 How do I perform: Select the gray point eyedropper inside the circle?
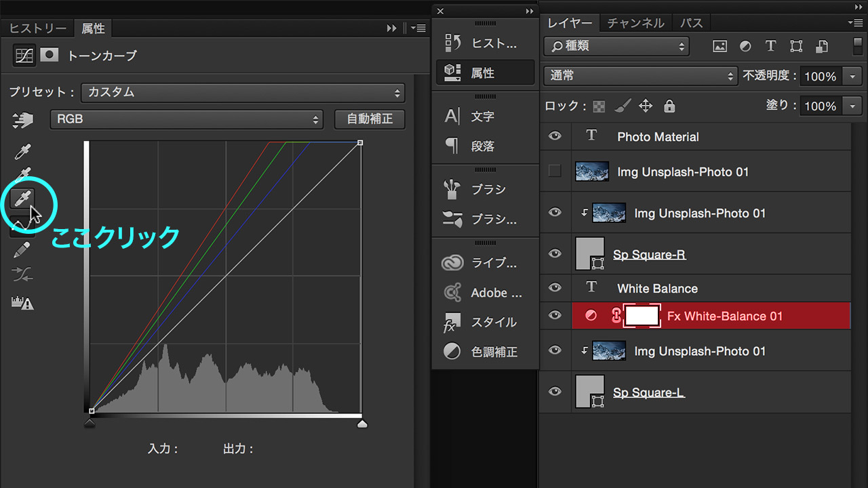(x=24, y=198)
